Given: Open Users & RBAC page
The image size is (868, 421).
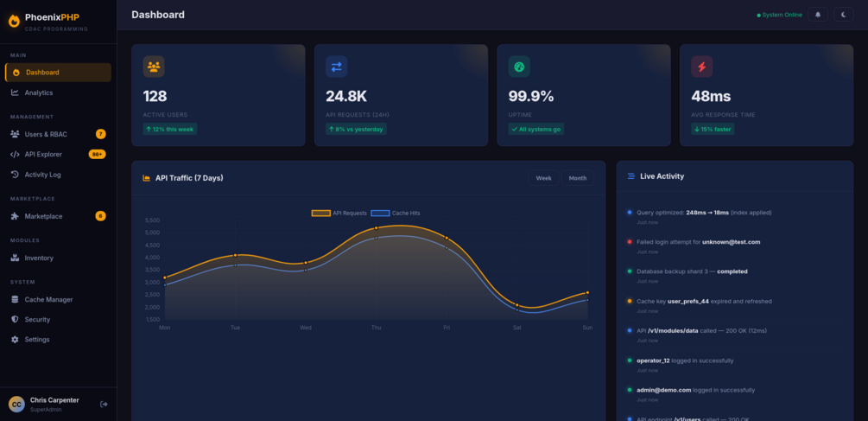Looking at the screenshot, I should coord(58,134).
